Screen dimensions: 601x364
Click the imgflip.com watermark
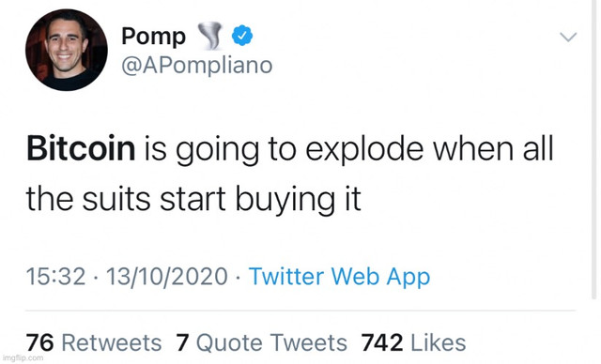pyautogui.click(x=23, y=358)
